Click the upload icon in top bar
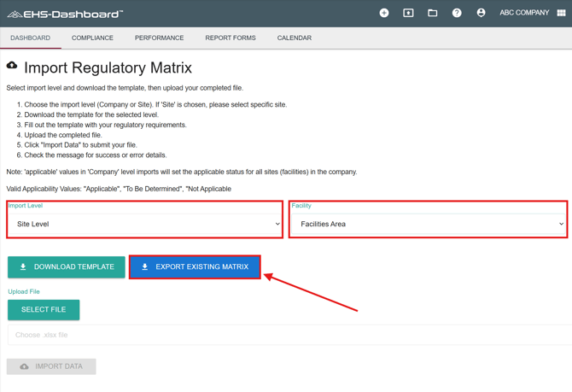The width and height of the screenshot is (572, 392). pos(408,13)
